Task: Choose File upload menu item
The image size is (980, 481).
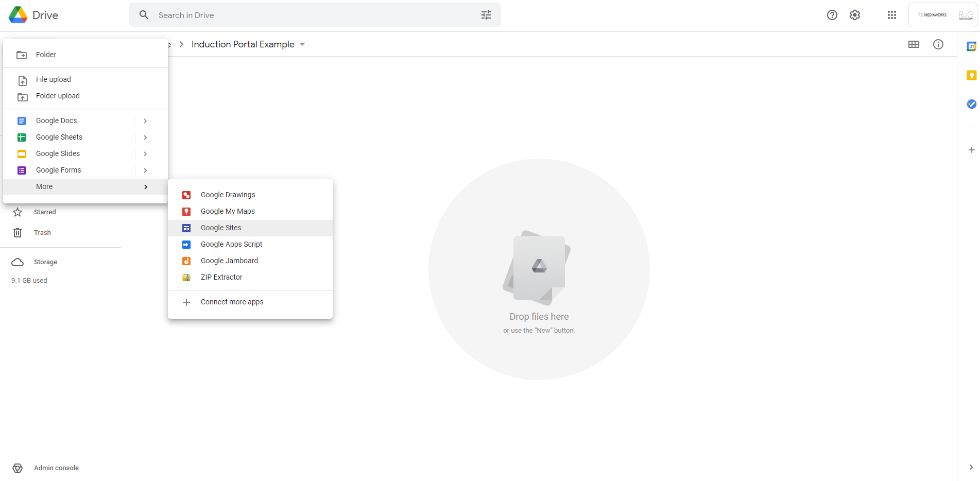Action: coord(85,79)
